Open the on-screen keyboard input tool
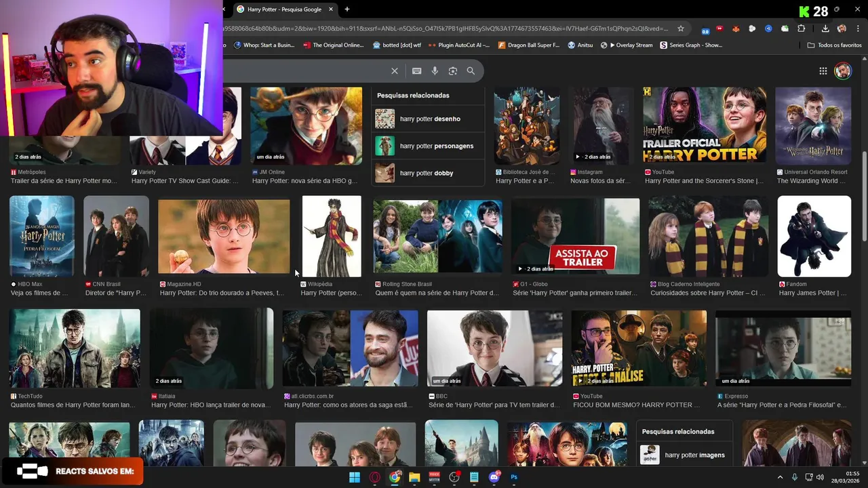This screenshot has width=868, height=488. pos(416,70)
